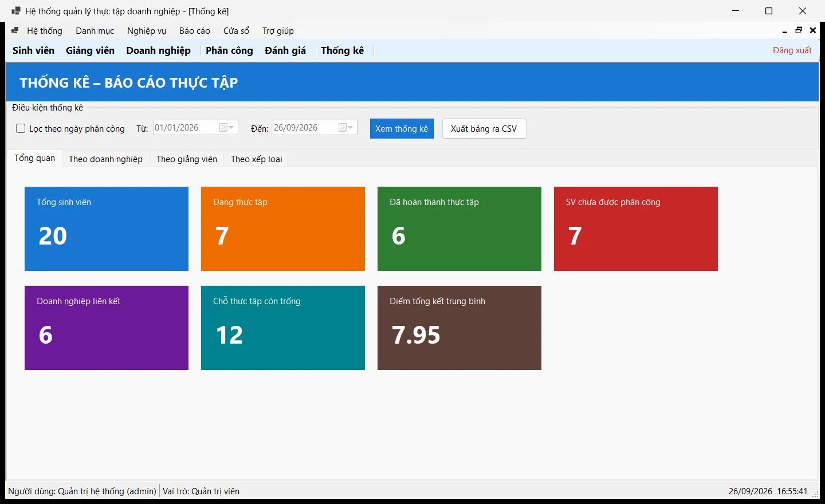Go to Doanh nghiệp in the toolbar

(x=159, y=50)
